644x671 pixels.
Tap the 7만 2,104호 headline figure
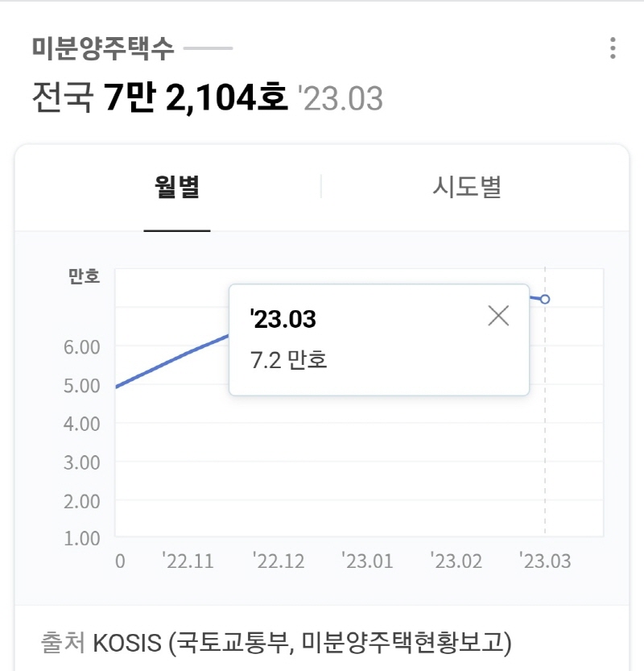(196, 97)
